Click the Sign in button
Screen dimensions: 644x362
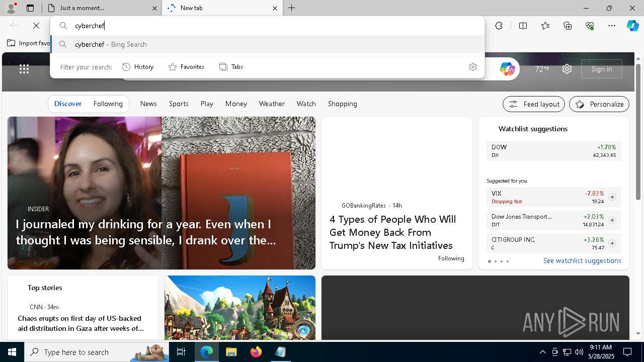(x=602, y=69)
